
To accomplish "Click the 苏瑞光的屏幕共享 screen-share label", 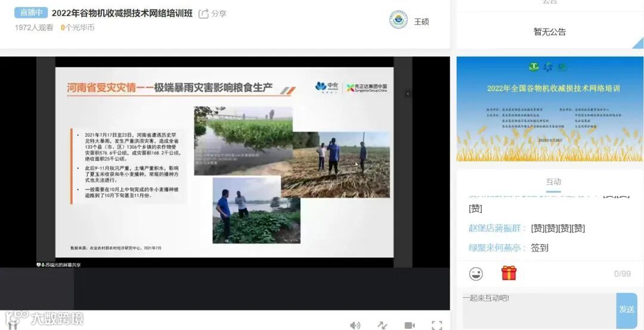I will click(x=58, y=264).
